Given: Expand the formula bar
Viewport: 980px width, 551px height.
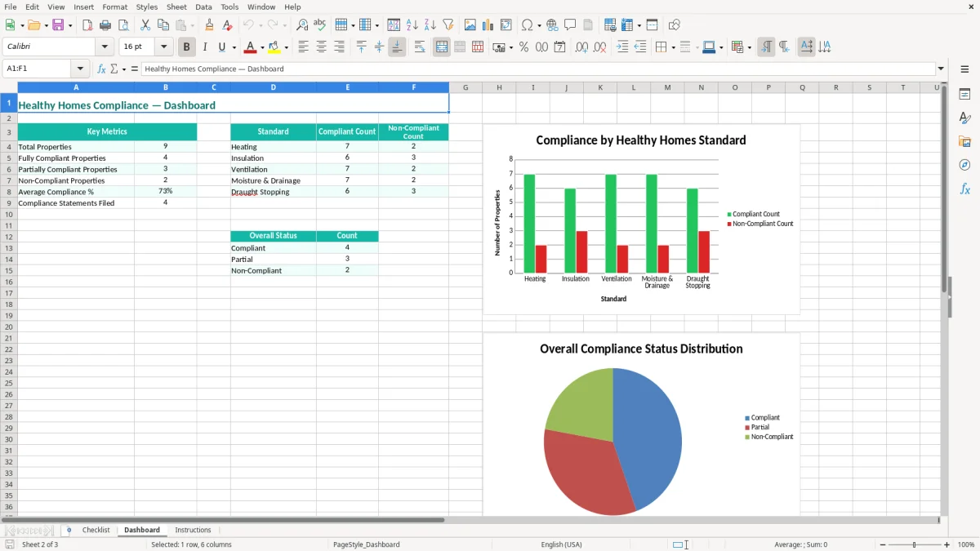Looking at the screenshot, I should point(941,69).
